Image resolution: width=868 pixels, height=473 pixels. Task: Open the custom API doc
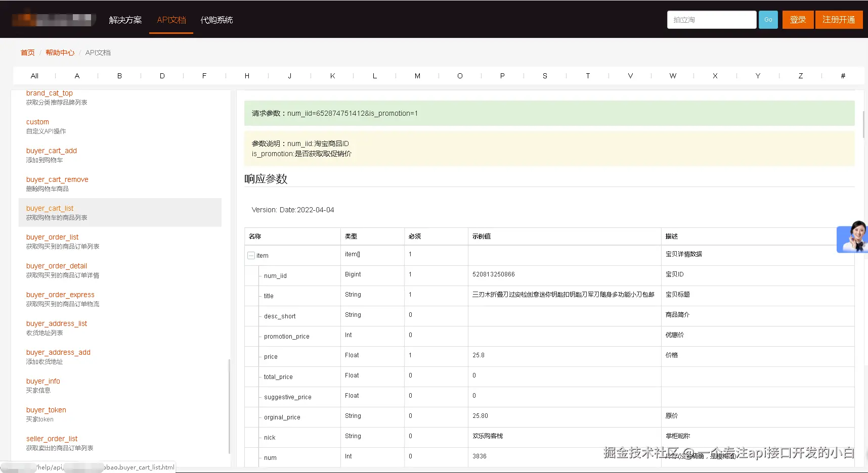[x=37, y=122]
